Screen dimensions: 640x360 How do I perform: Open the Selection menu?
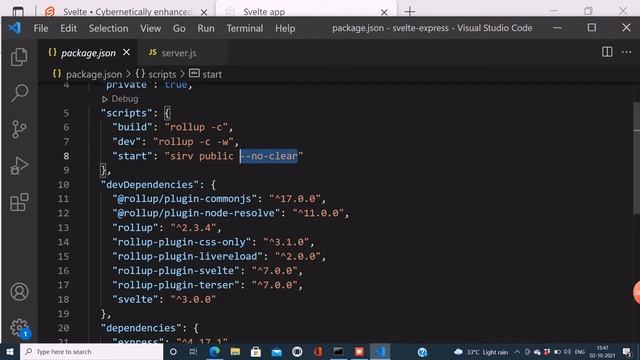tap(108, 28)
